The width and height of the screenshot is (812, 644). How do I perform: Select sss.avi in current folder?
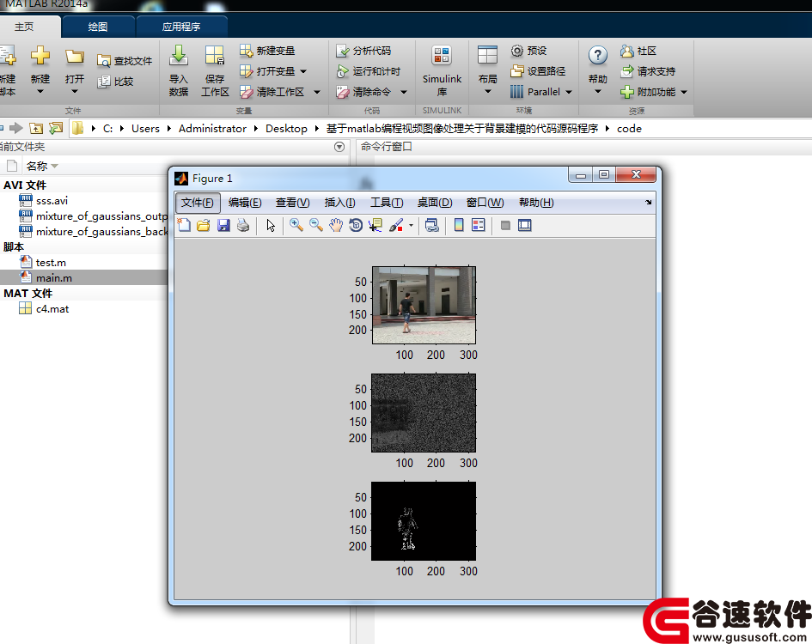point(52,201)
